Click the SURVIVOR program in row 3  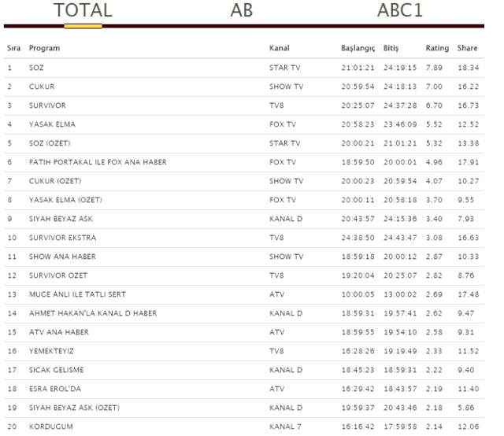(47, 105)
